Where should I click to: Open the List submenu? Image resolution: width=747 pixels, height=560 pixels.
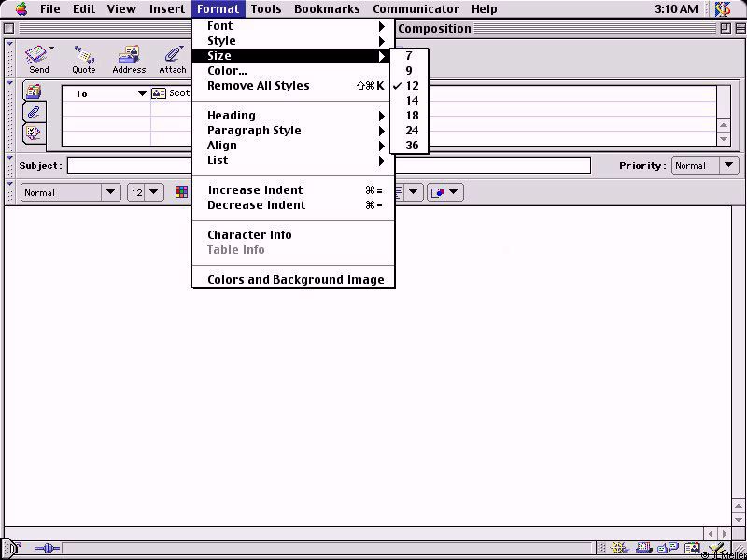point(293,161)
